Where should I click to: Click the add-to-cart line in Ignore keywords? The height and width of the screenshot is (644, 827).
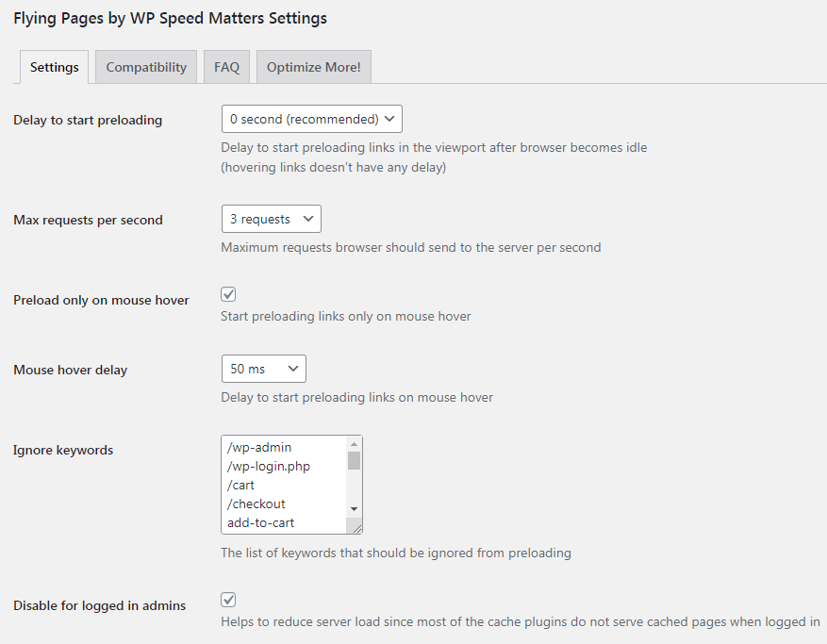pyautogui.click(x=260, y=522)
